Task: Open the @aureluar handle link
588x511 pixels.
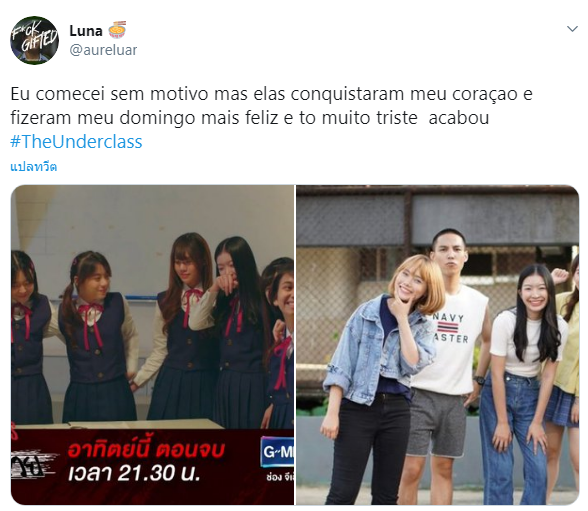Action: coord(104,50)
